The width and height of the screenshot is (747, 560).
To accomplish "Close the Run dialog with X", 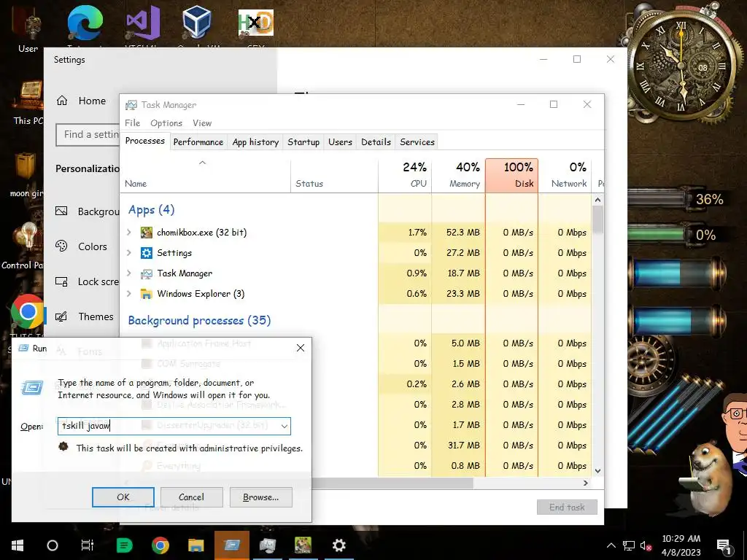I will [x=301, y=348].
